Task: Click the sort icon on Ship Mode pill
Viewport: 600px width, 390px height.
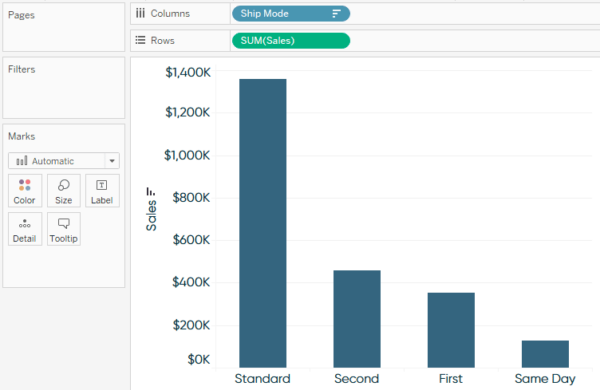Action: point(336,14)
